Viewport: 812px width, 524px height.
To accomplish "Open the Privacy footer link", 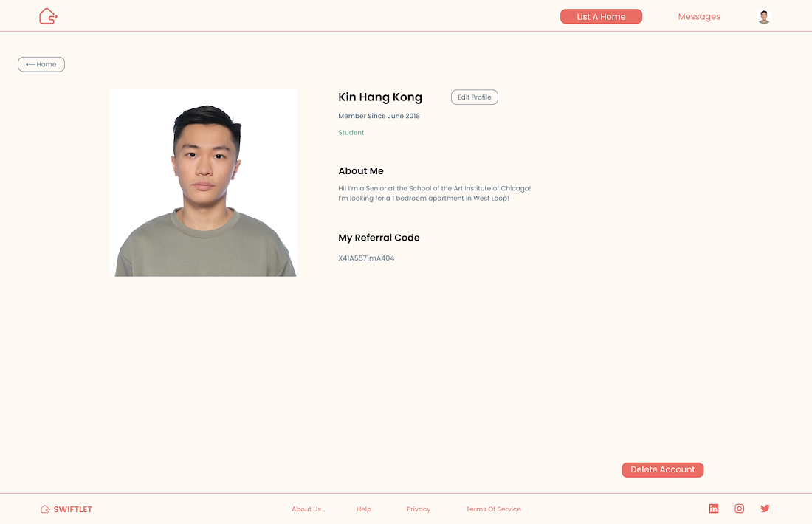I will click(x=419, y=509).
